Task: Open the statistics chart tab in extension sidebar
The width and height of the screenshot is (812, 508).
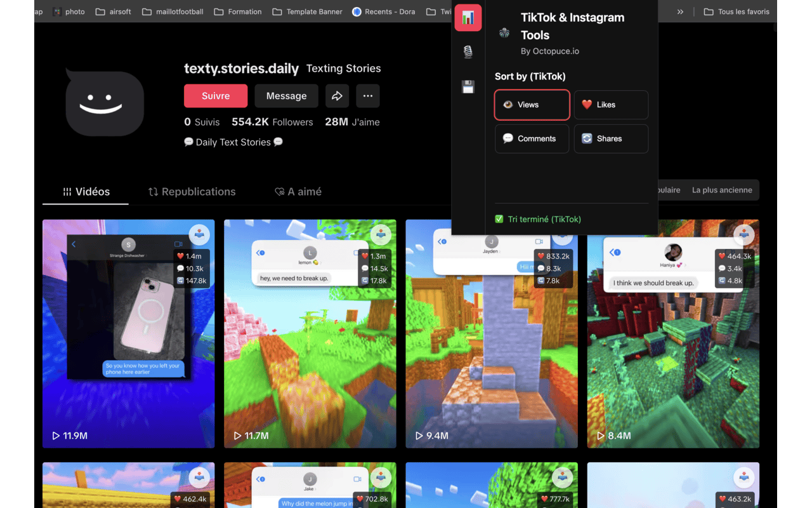Action: (468, 18)
